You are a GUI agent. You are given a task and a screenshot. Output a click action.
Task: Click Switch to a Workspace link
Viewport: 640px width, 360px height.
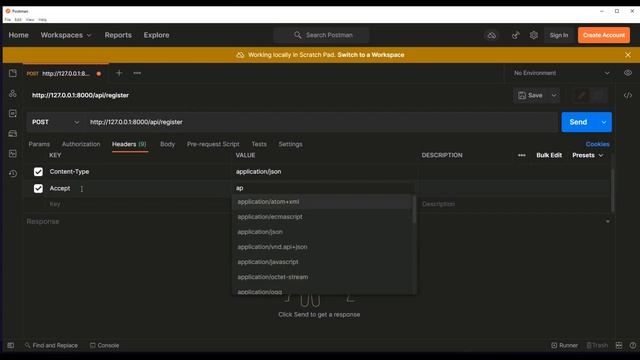(x=371, y=55)
